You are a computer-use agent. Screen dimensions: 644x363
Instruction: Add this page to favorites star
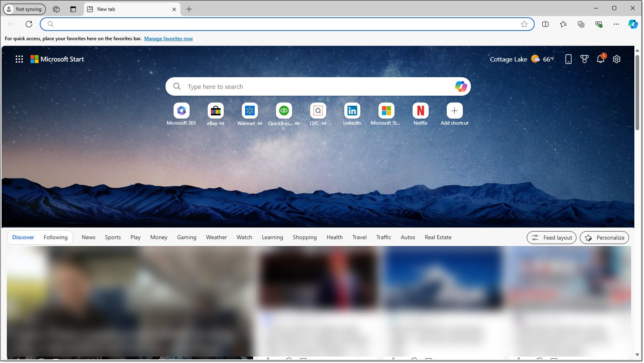click(524, 24)
